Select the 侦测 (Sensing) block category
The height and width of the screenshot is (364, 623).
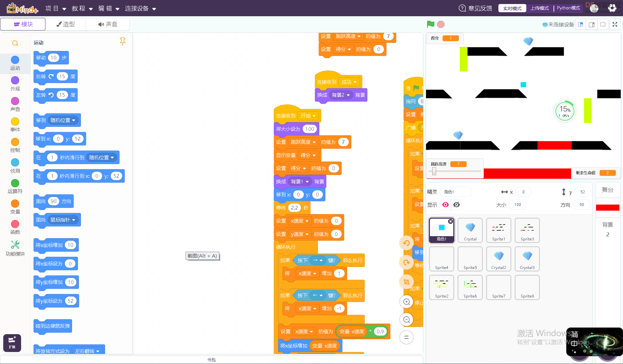click(15, 165)
